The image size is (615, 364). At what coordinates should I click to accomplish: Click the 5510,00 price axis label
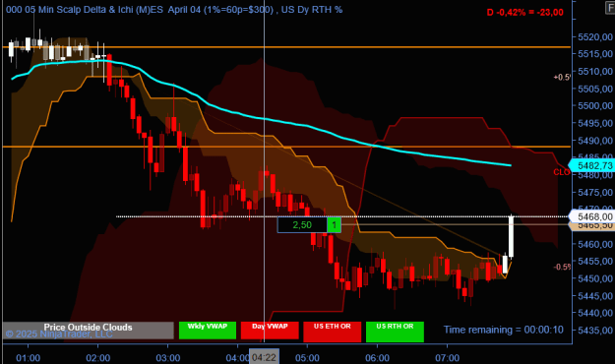[x=595, y=72]
